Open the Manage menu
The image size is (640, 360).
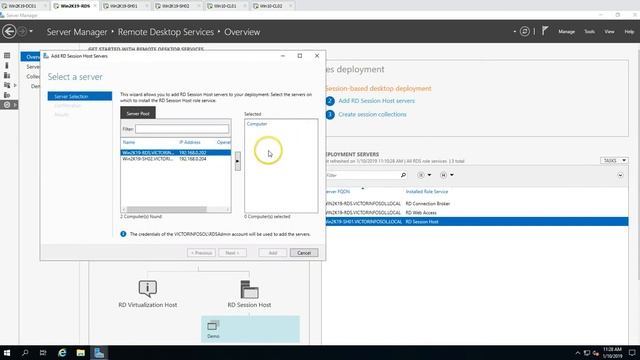click(x=567, y=31)
